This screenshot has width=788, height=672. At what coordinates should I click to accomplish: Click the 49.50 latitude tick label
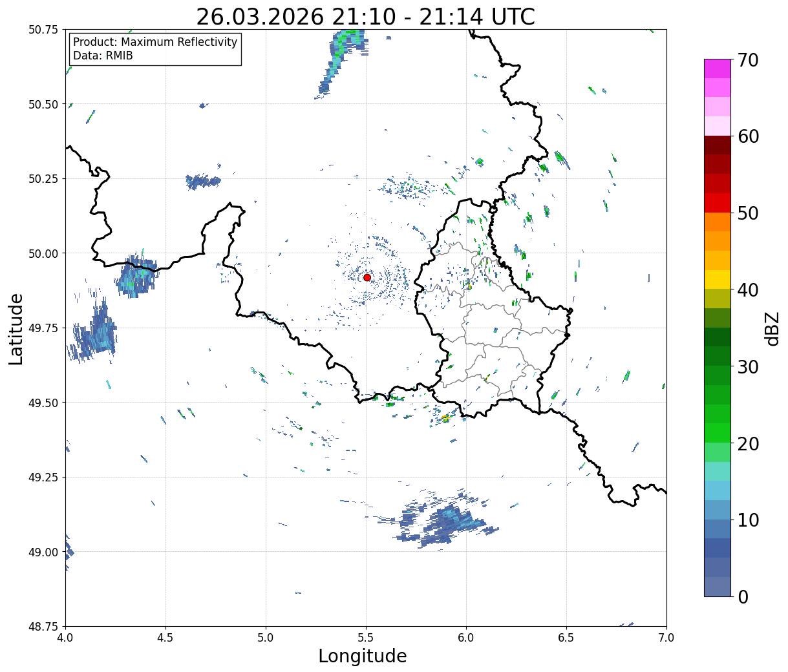[43, 403]
